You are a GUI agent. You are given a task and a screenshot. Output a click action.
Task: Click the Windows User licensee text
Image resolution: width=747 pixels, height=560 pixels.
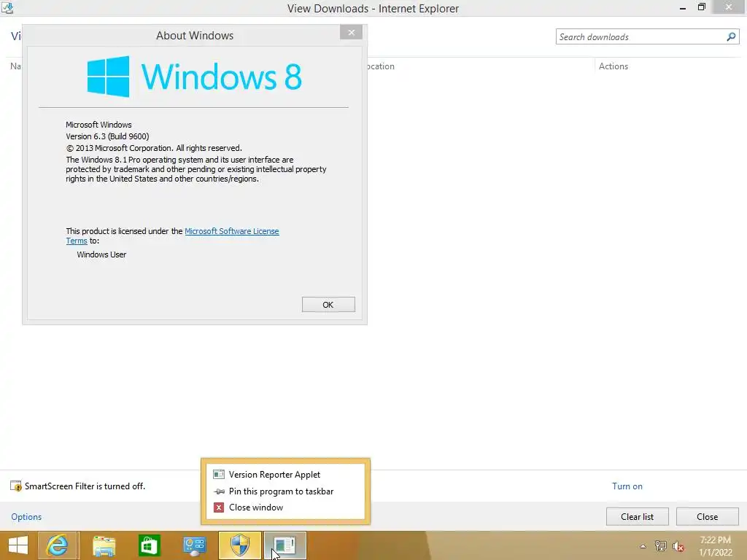[x=101, y=254]
